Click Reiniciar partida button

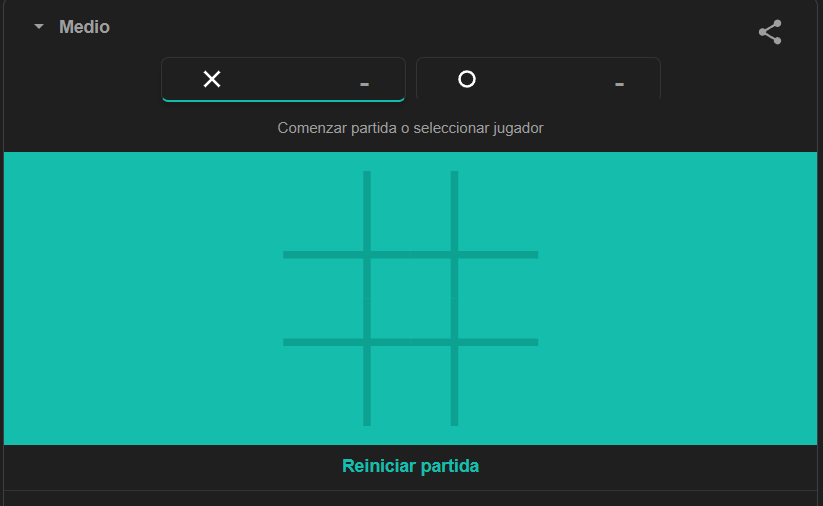click(410, 466)
